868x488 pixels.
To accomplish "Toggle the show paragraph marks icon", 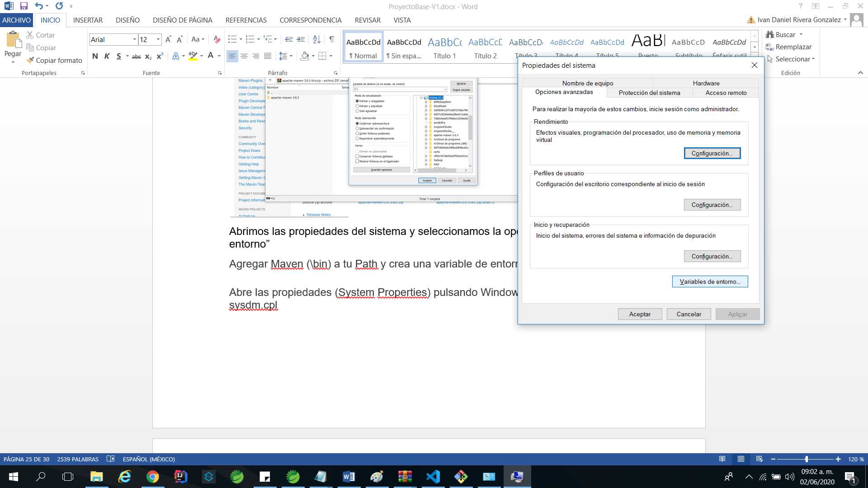I will point(332,39).
